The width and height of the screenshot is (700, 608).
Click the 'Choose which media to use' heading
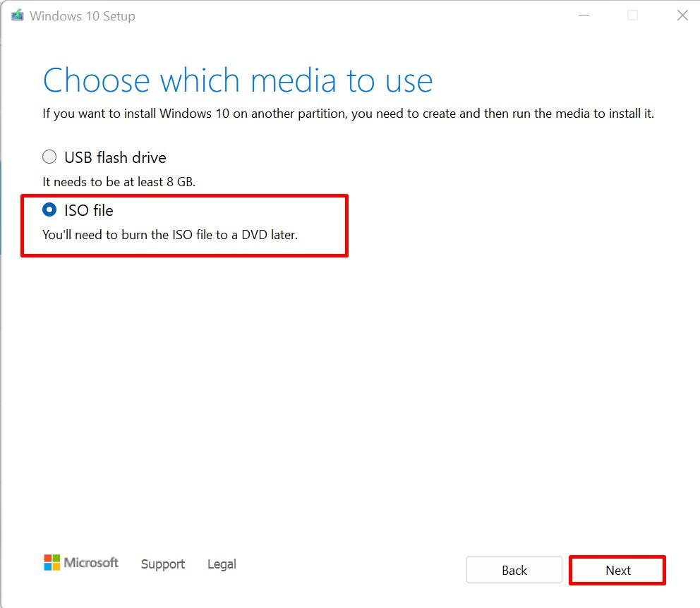238,80
